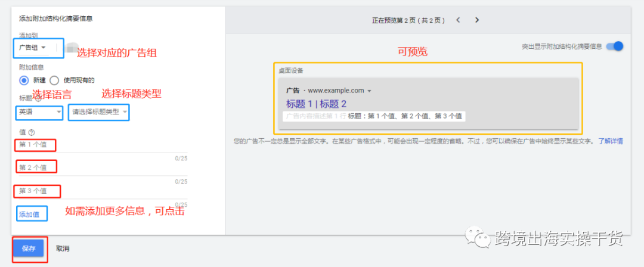Screen dimensions: 644x267
Task: Click www.example.com URL in ad preview
Action: click(336, 91)
